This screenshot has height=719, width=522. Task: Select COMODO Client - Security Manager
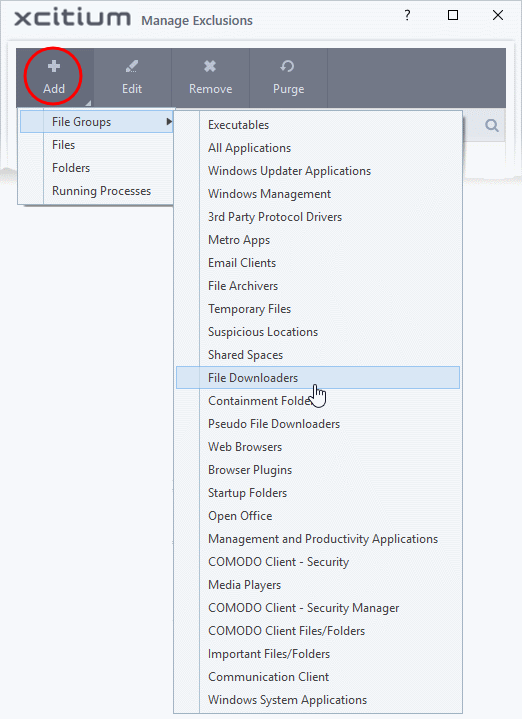318,608
